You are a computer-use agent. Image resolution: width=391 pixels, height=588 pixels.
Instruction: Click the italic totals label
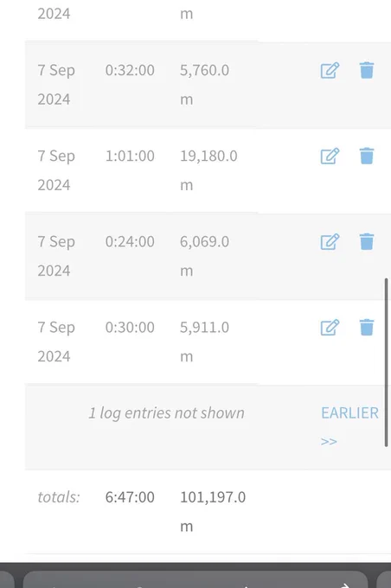coord(59,497)
